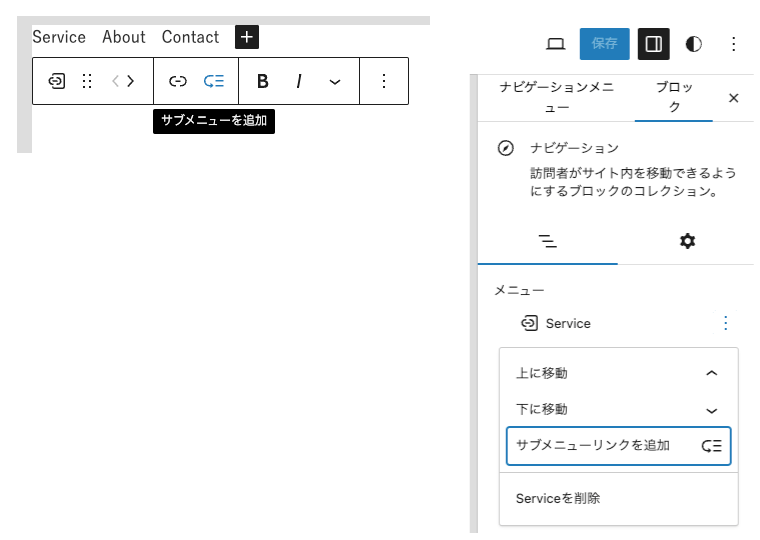Click the link icon in toolbar
The width and height of the screenshot is (760, 540).
177,81
